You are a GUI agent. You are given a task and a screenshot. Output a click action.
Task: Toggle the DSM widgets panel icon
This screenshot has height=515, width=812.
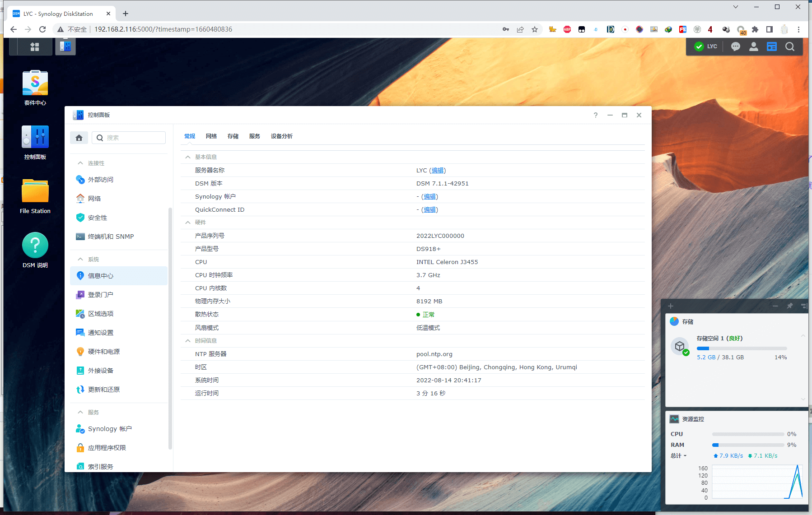pyautogui.click(x=772, y=46)
